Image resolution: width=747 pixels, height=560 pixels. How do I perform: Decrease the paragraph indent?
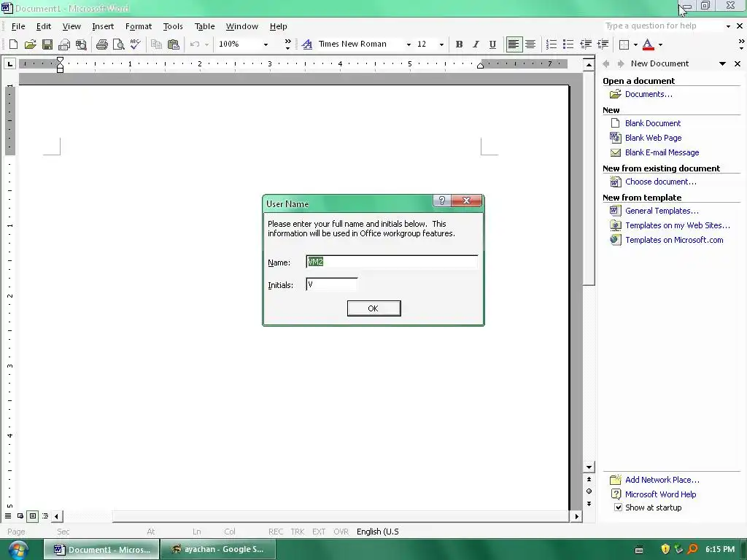tap(586, 44)
